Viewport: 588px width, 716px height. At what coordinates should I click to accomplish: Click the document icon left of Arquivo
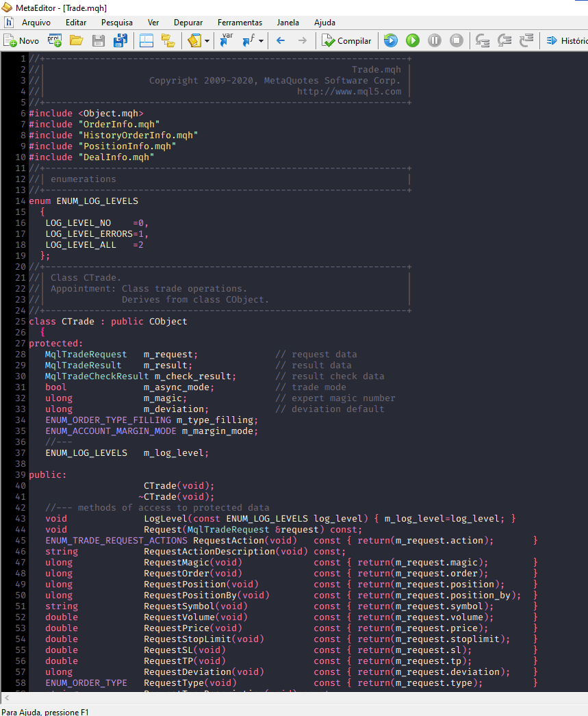[x=9, y=23]
